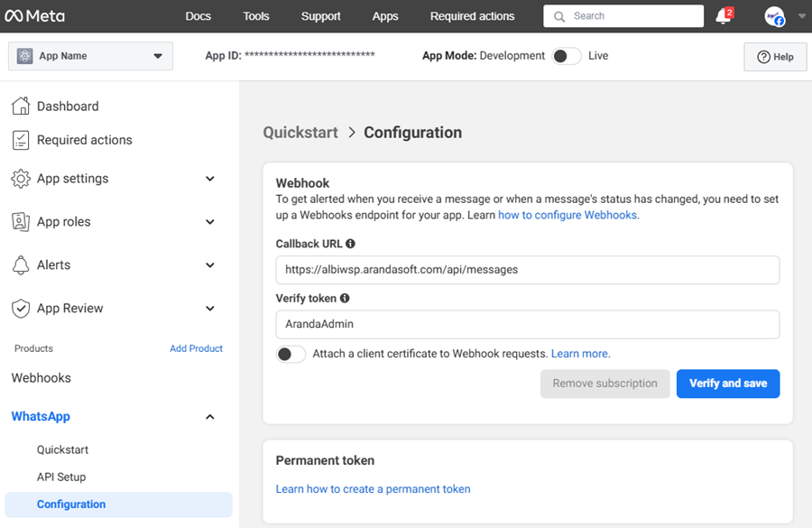Viewport: 812px width, 528px height.
Task: Open Required actions in top bar
Action: [472, 16]
